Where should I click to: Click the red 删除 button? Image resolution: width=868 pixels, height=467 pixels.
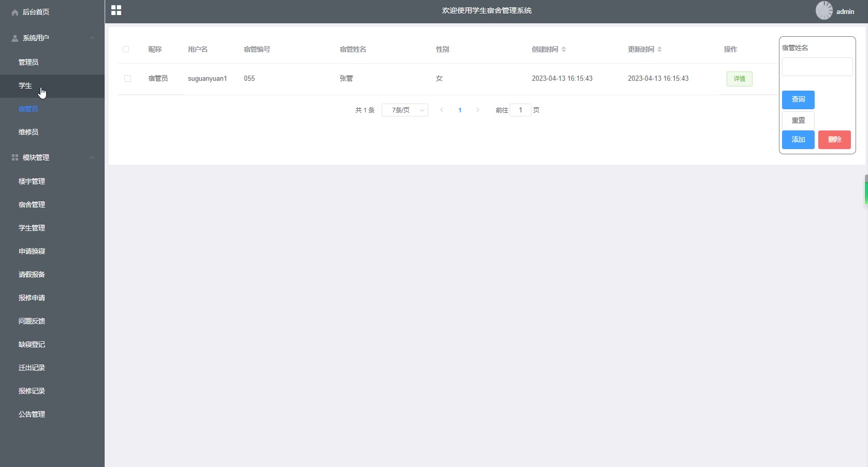click(834, 140)
